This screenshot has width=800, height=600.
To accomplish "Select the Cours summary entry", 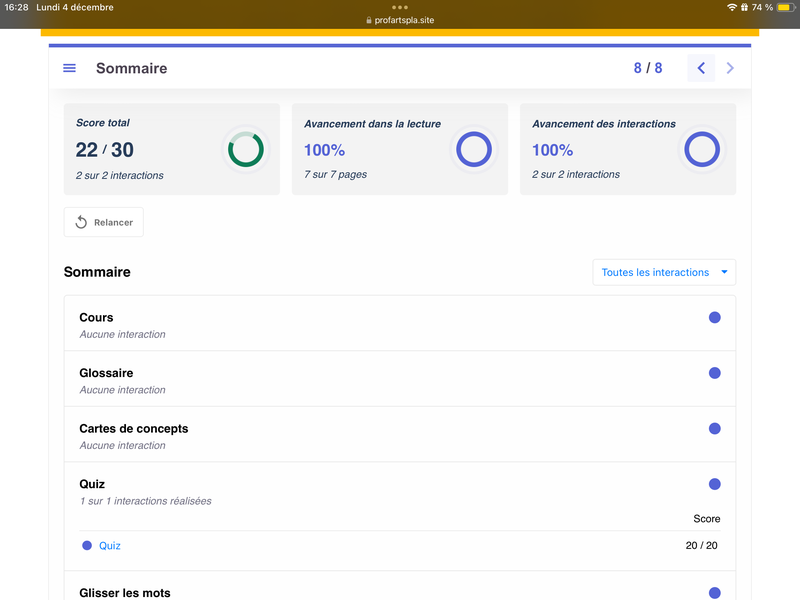I will click(x=96, y=318).
